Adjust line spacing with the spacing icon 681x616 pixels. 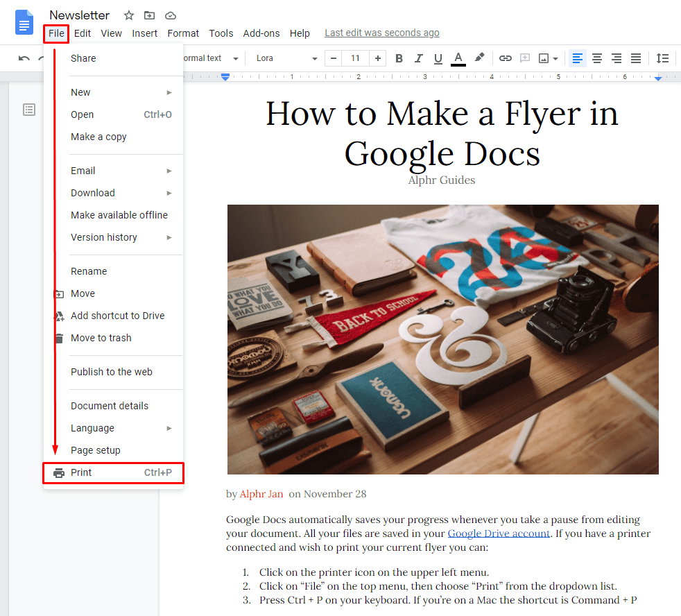click(662, 58)
